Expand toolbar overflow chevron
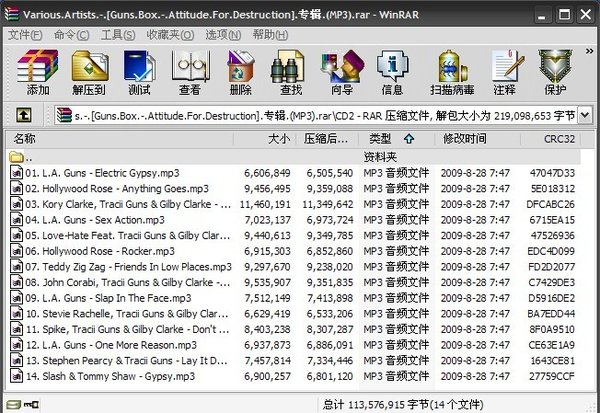The width and height of the screenshot is (600, 413). [589, 51]
